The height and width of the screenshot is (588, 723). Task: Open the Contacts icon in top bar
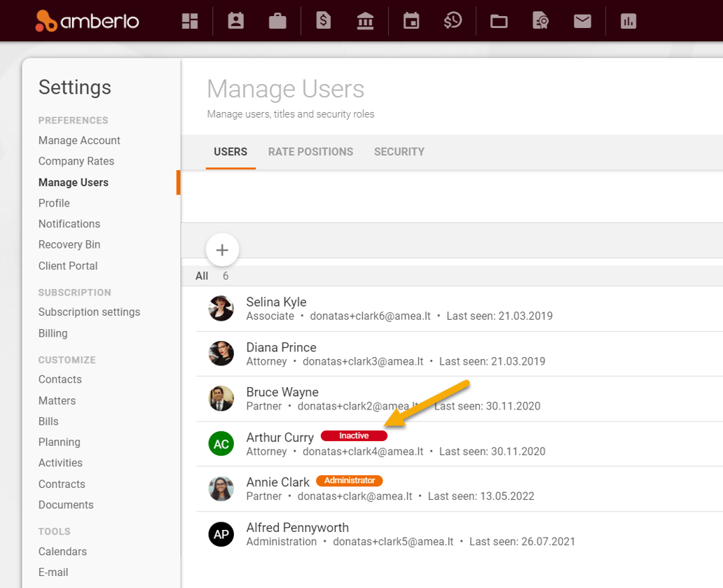tap(235, 20)
